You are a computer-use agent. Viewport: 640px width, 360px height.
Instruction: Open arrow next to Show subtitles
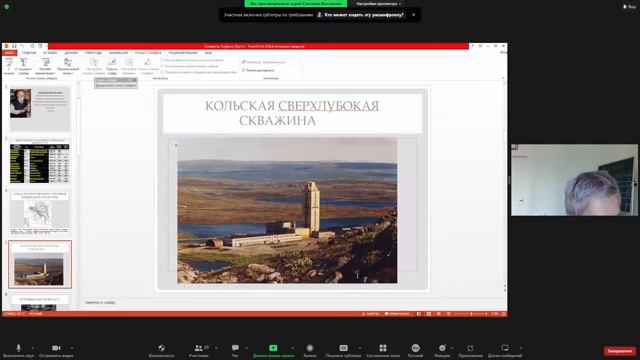click(x=360, y=348)
